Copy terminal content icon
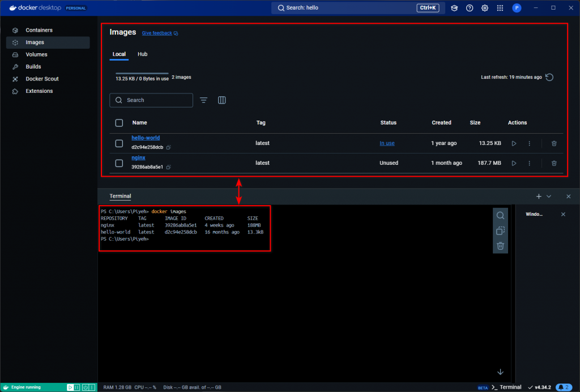 500,231
